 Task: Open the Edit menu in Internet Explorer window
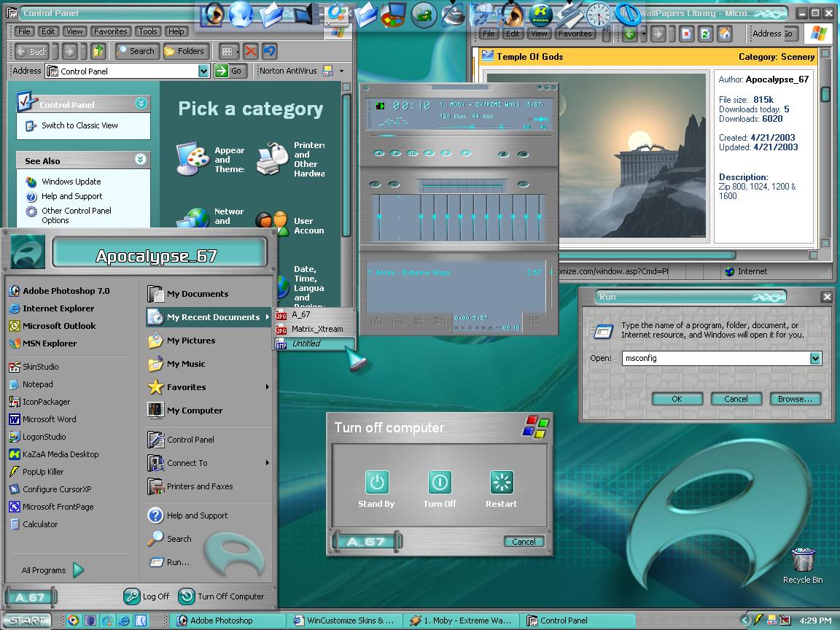(x=513, y=34)
